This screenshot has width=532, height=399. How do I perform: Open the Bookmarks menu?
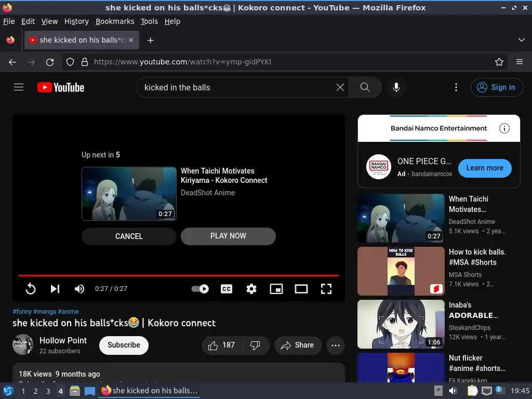coord(115,21)
